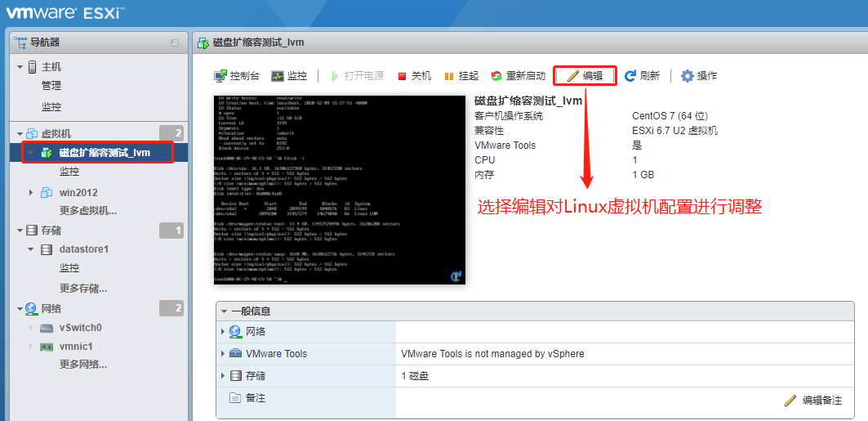Image resolution: width=868 pixels, height=421 pixels.
Task: Click the vSwitch0 switch icon
Action: (x=47, y=327)
